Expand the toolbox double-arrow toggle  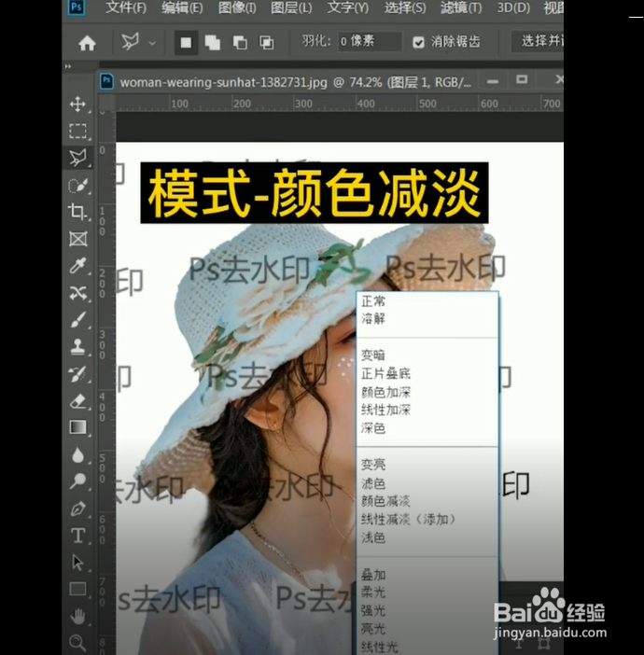tap(68, 66)
